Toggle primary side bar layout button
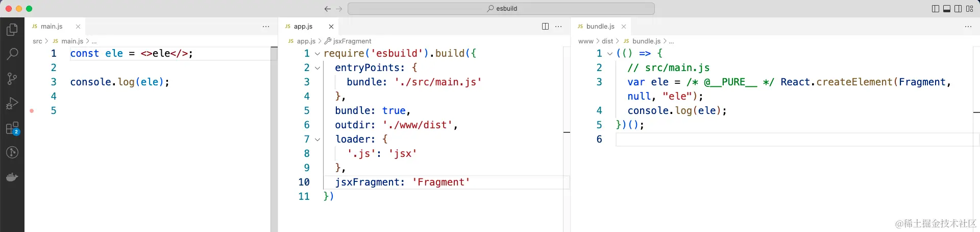980x232 pixels. coord(935,9)
